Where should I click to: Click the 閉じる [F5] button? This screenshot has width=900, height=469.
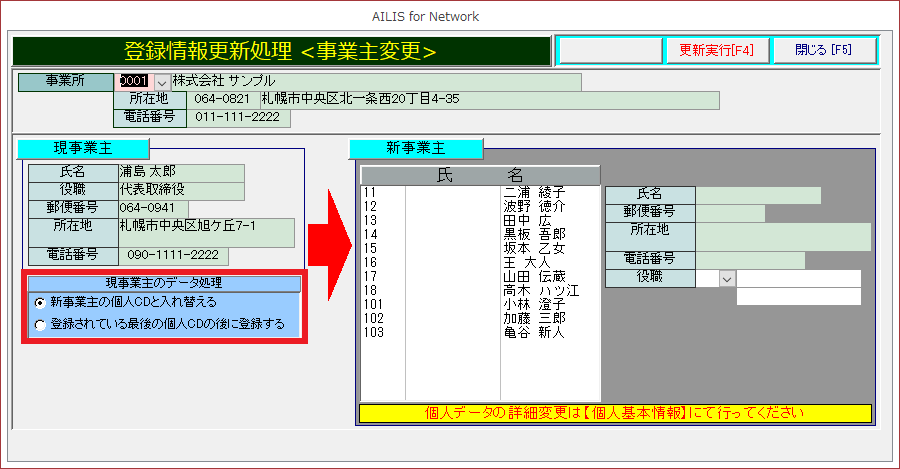823,50
